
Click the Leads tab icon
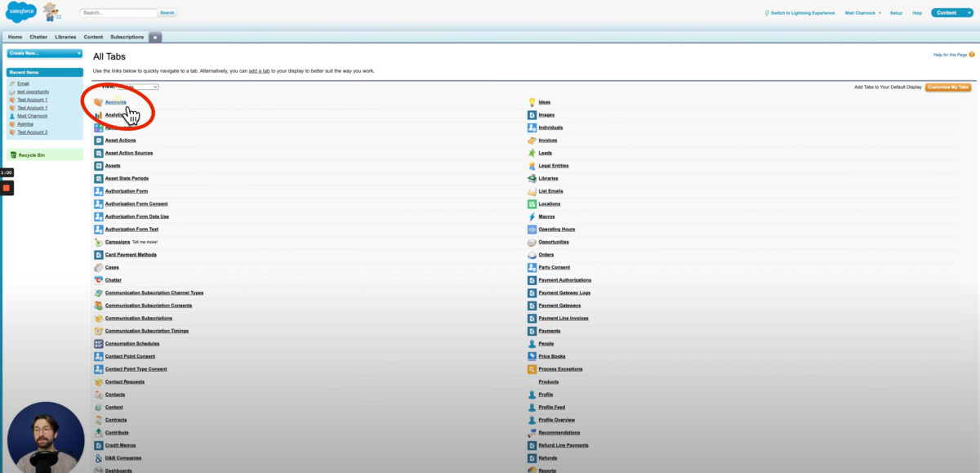(532, 153)
